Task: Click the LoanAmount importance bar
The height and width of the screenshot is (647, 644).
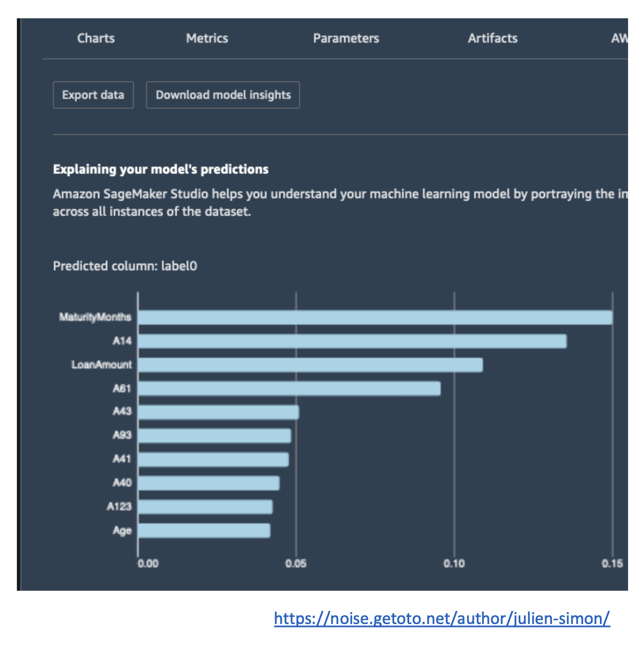Action: click(310, 365)
